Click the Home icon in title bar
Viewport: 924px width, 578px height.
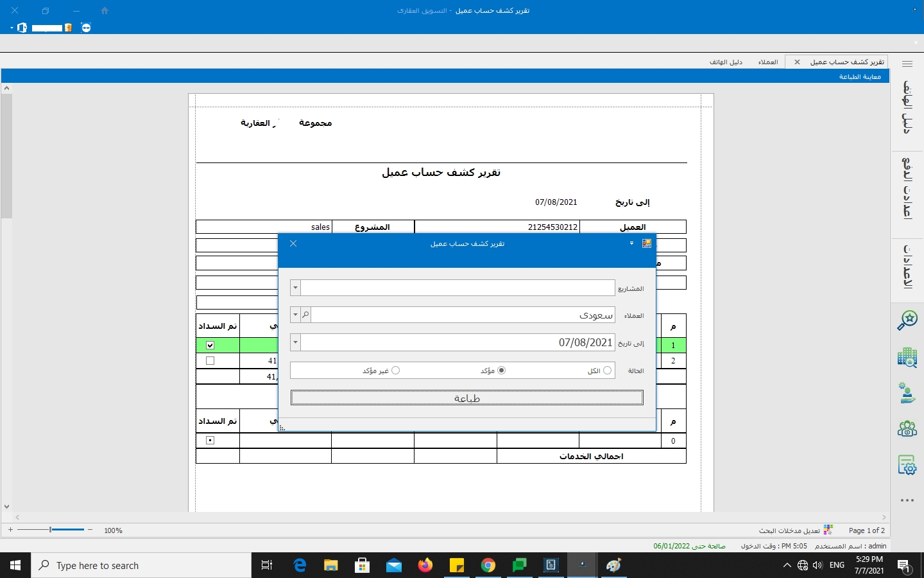tap(105, 11)
